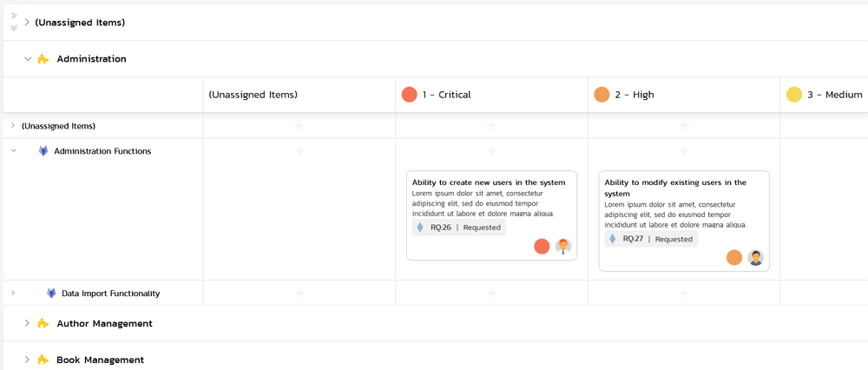868x370 pixels.
Task: Expand the top Unassigned Items group
Action: 27,23
